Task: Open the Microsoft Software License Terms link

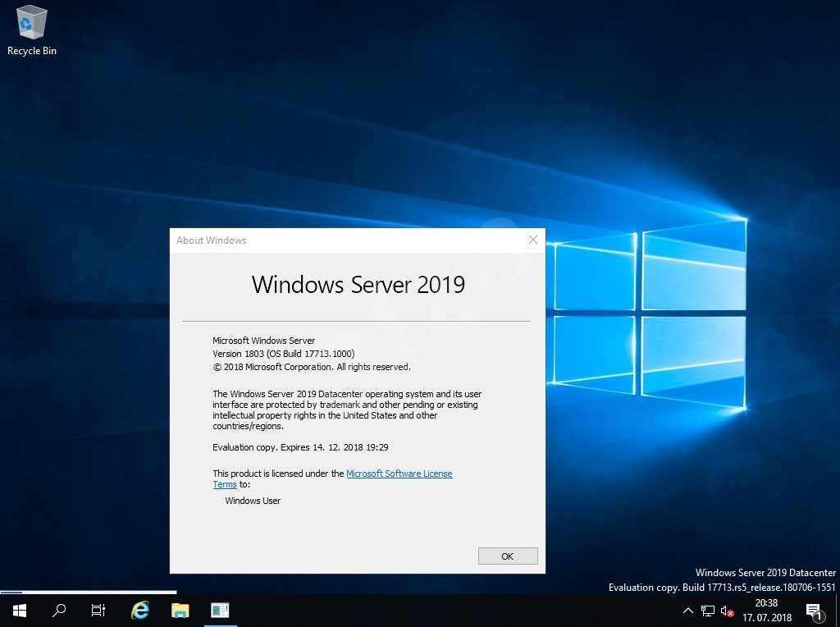Action: 399,474
